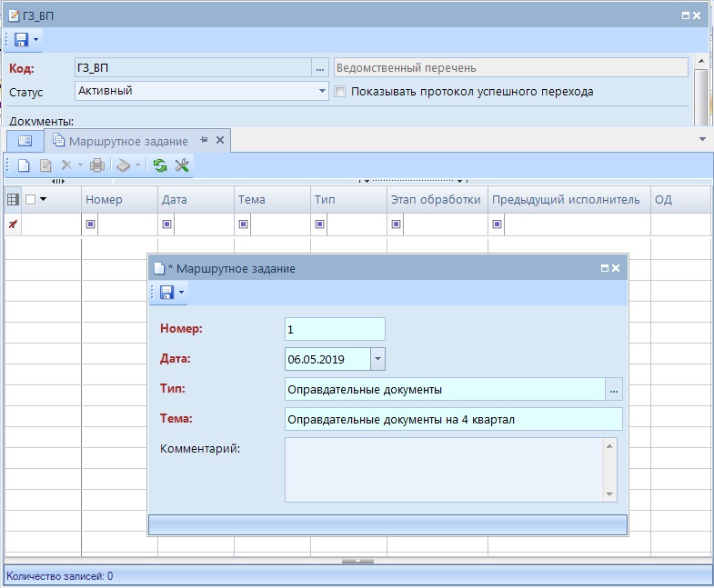Click the ellipsis button beside the Код field
The height and width of the screenshot is (588, 714).
tap(319, 68)
